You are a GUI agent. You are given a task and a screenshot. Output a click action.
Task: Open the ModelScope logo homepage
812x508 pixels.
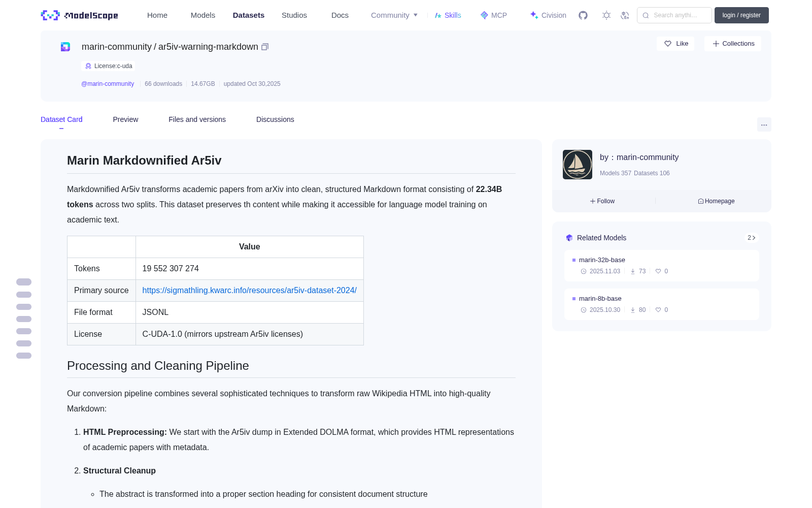[80, 15]
